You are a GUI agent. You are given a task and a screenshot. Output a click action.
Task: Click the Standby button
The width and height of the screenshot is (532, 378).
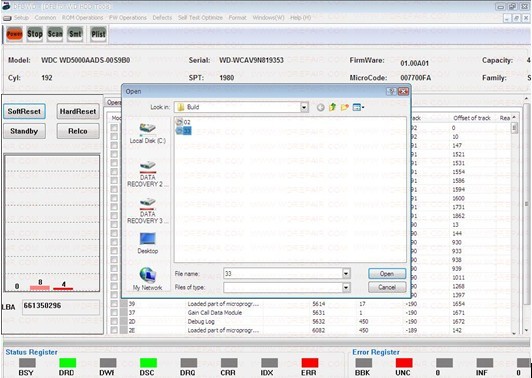pos(24,131)
